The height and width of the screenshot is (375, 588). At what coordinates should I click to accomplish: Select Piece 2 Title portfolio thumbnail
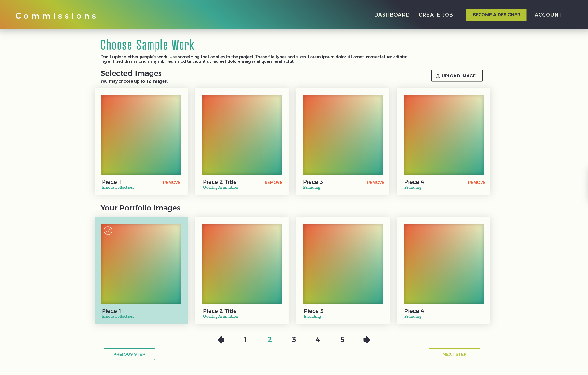242,264
